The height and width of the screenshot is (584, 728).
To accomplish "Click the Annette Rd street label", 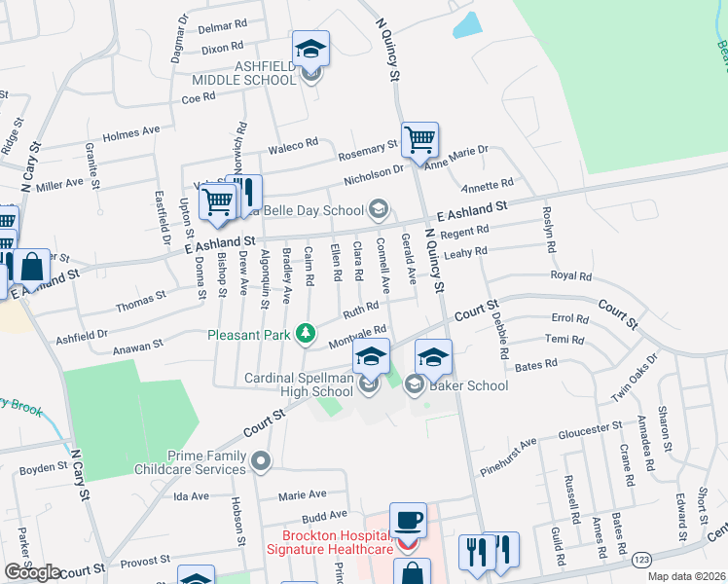I will [x=488, y=185].
